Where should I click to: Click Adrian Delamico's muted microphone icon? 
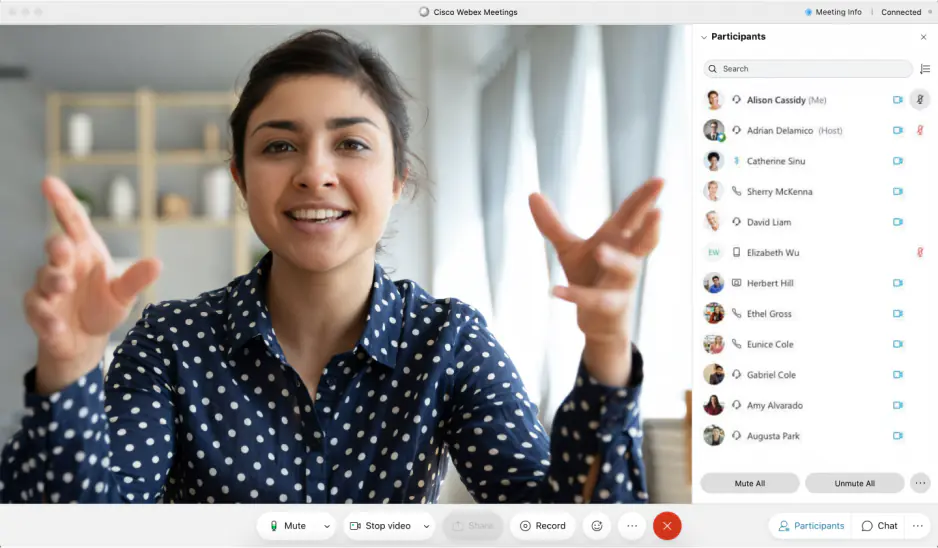[920, 131]
